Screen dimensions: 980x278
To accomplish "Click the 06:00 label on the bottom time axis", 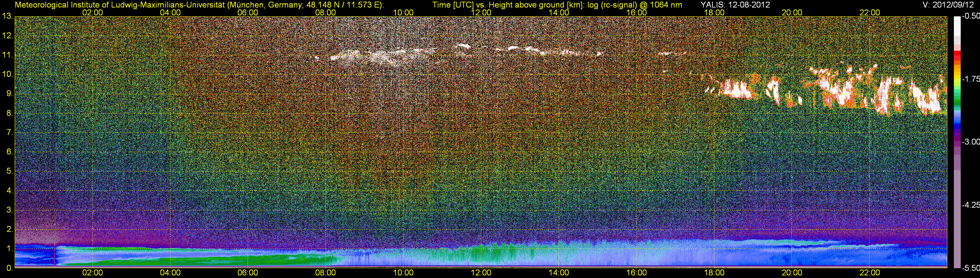I will pyautogui.click(x=248, y=273).
